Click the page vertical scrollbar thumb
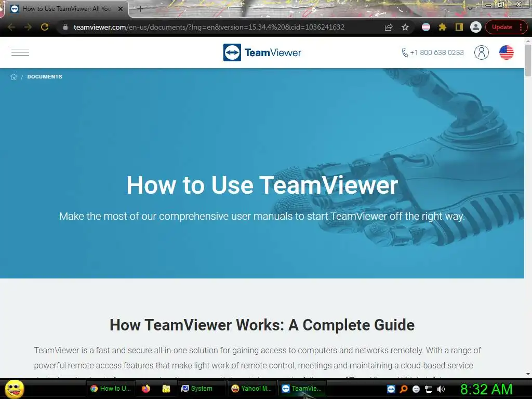The image size is (532, 399). click(528, 60)
